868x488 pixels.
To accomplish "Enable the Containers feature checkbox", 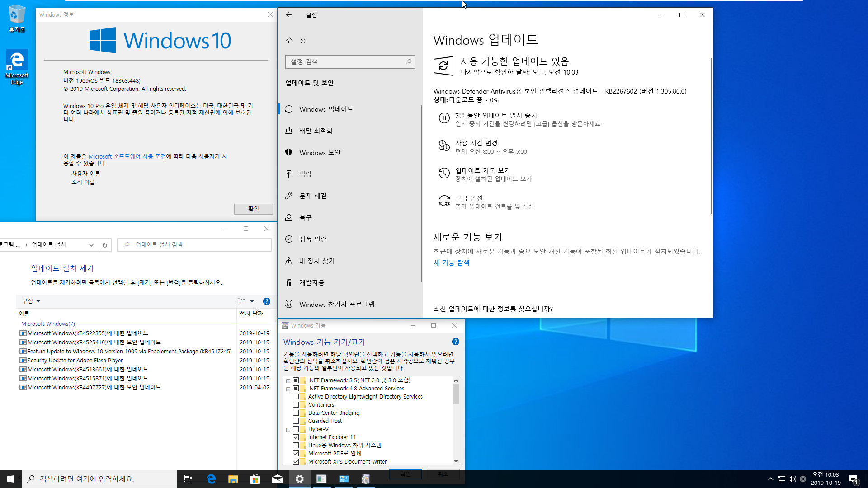I will click(x=296, y=405).
